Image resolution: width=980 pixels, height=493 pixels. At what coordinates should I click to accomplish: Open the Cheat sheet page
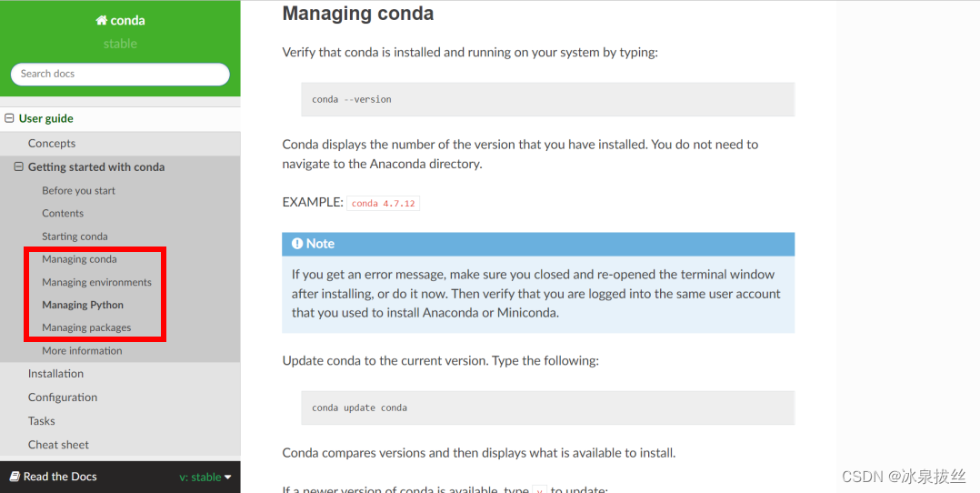coord(58,445)
